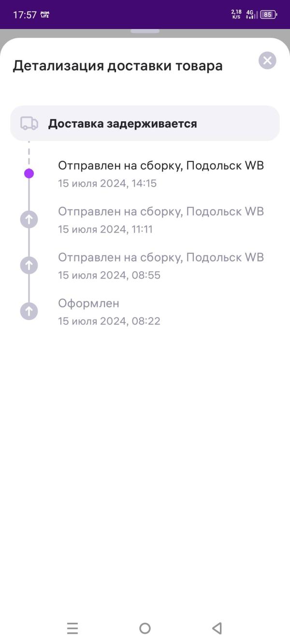The width and height of the screenshot is (290, 644).
Task: Open the Доставка задерживается status banner
Action: pos(145,123)
